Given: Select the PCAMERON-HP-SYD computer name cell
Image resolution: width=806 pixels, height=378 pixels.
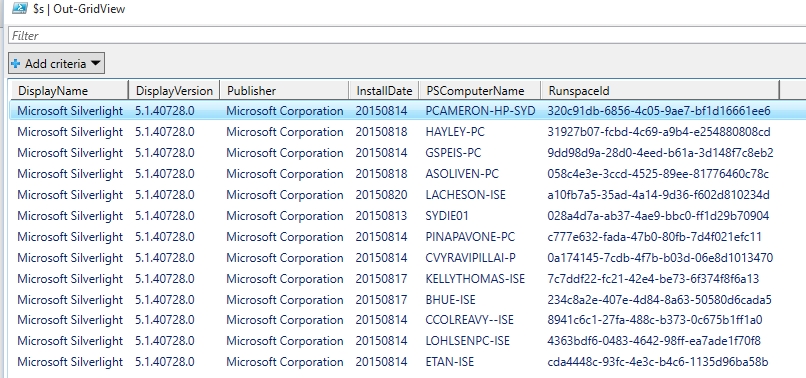Looking at the screenshot, I should (481, 111).
